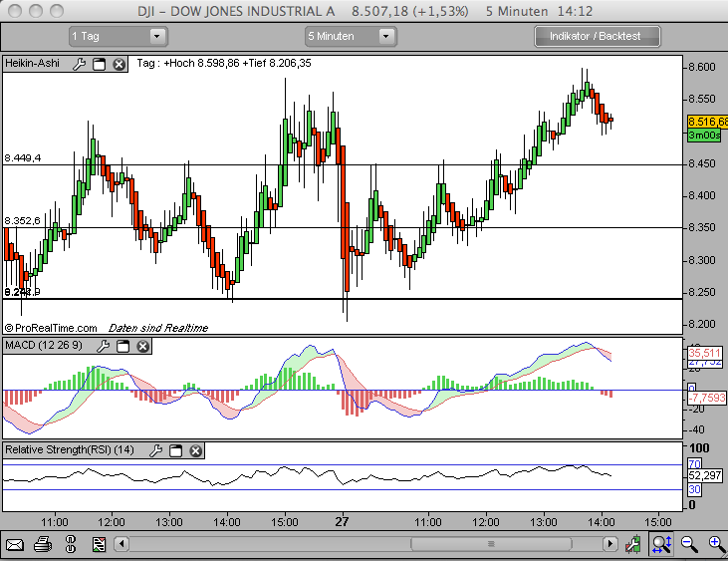Maximize the MACD panel
The height and width of the screenshot is (561, 728).
[x=123, y=346]
